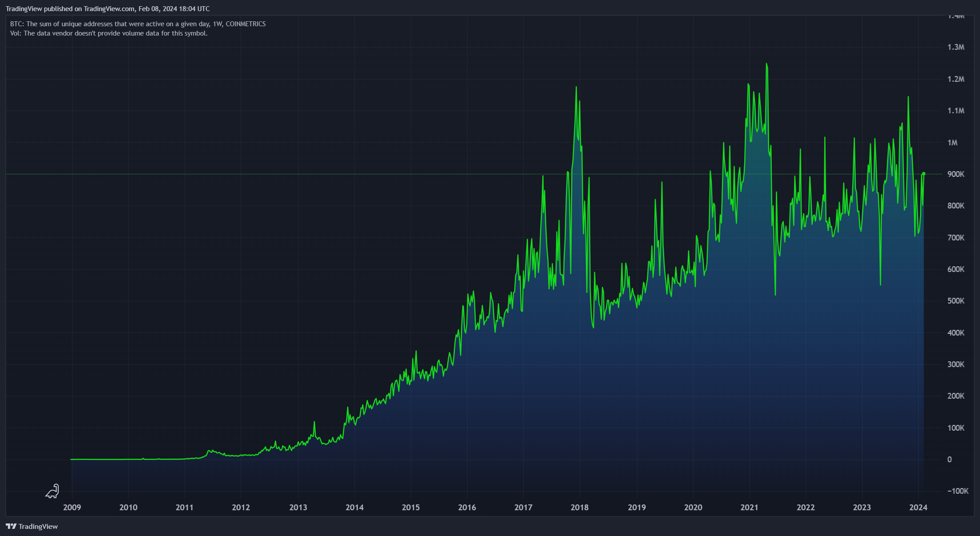980x536 pixels.
Task: Click the 2016 year label on time axis
Action: [467, 507]
